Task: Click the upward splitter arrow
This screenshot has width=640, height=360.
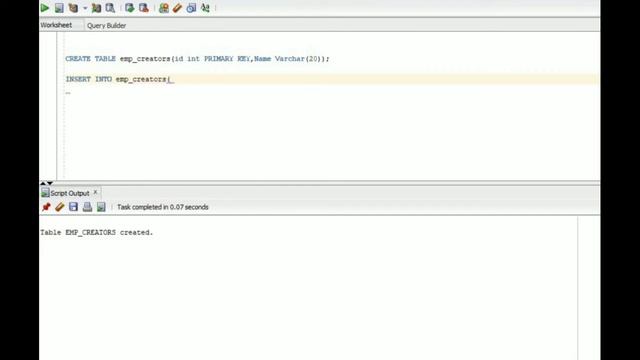Action: click(43, 183)
